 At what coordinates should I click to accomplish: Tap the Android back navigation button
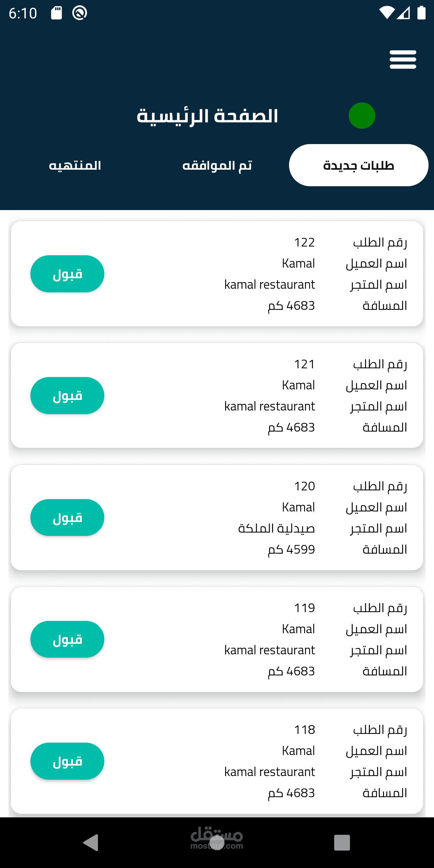(91, 842)
